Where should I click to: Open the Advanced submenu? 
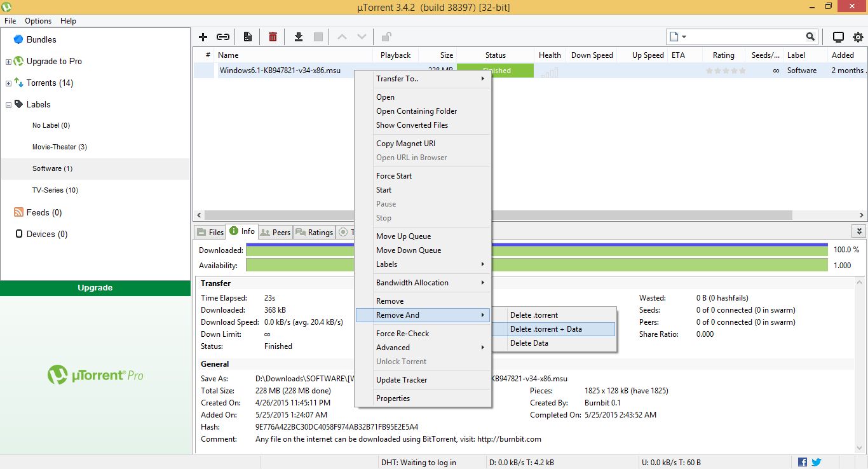click(x=422, y=348)
